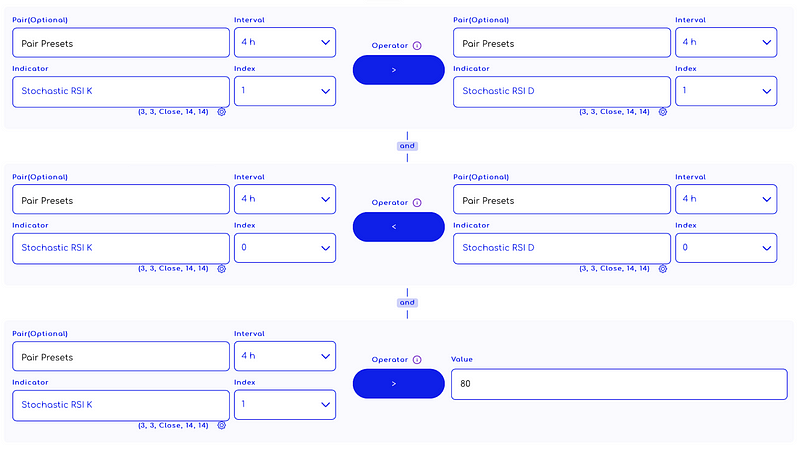Show Operator info icon in second condition
This screenshot has height=449, width=800.
[417, 203]
